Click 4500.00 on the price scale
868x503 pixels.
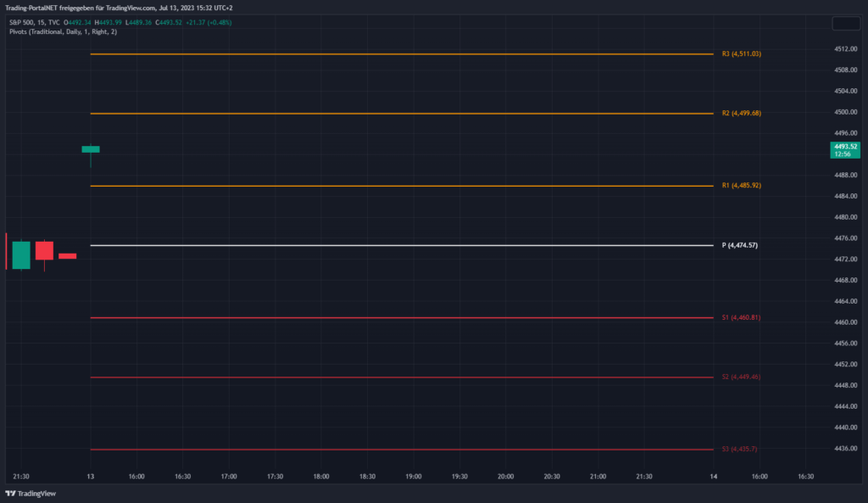pos(844,112)
